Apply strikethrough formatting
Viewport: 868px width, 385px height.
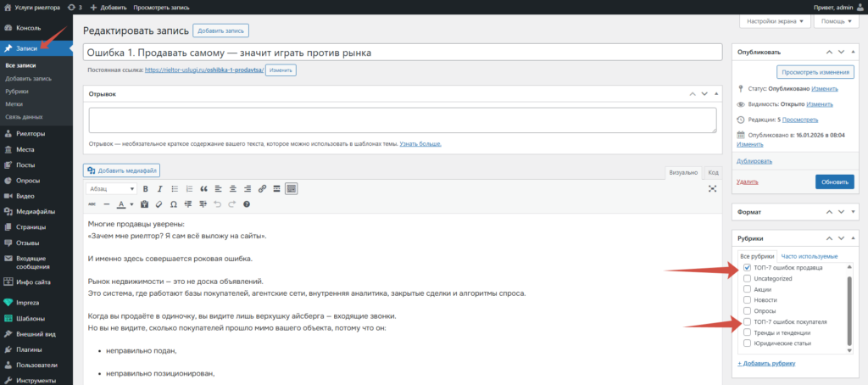[92, 204]
